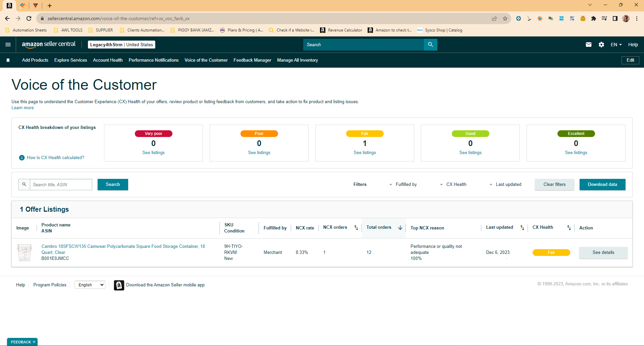Open Add Products menu item

(35, 60)
